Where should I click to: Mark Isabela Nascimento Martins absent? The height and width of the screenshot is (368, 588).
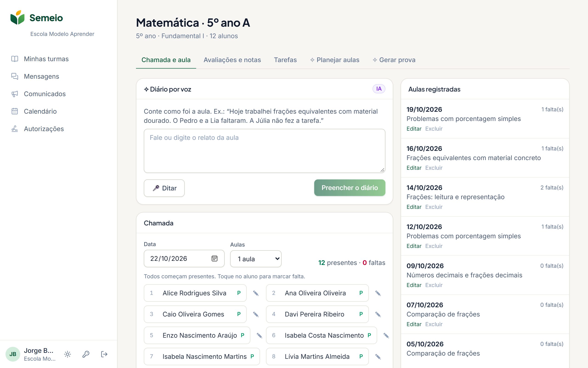coord(202,356)
